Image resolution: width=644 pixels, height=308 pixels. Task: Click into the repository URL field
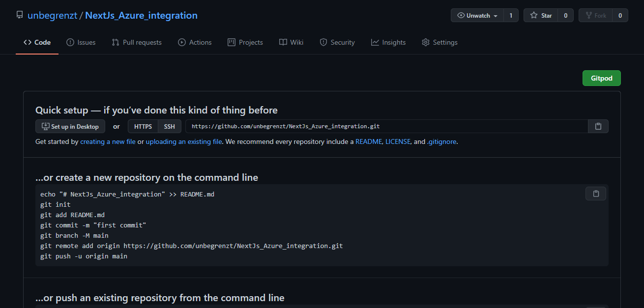click(x=386, y=126)
